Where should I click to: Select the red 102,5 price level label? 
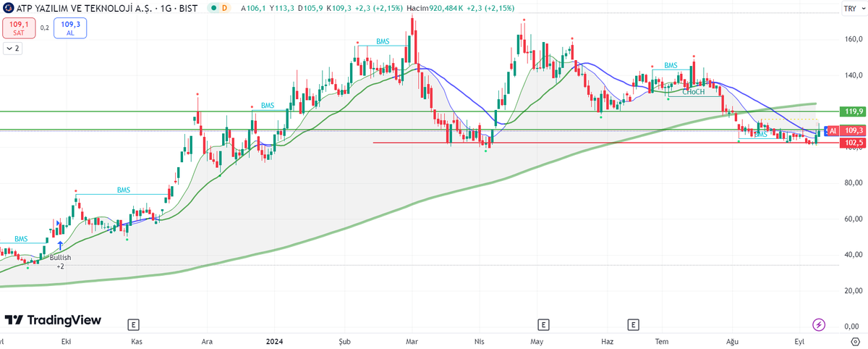[x=854, y=143]
